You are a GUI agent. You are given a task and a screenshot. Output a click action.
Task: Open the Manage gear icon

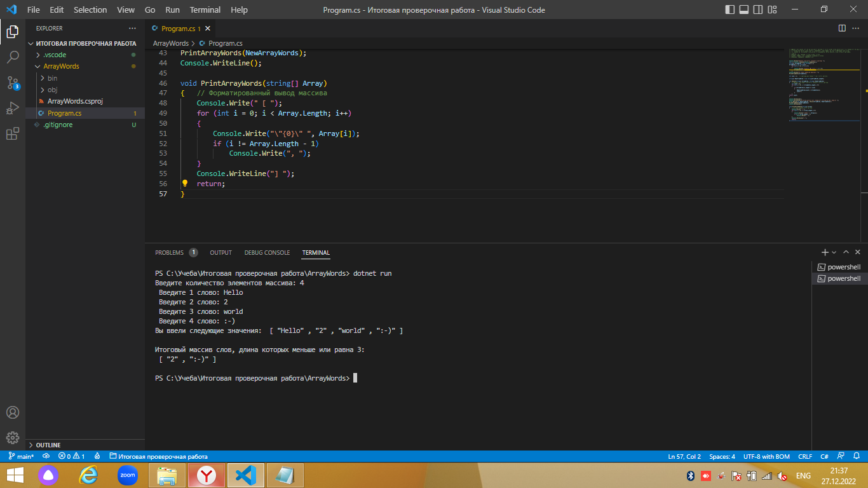click(x=13, y=437)
